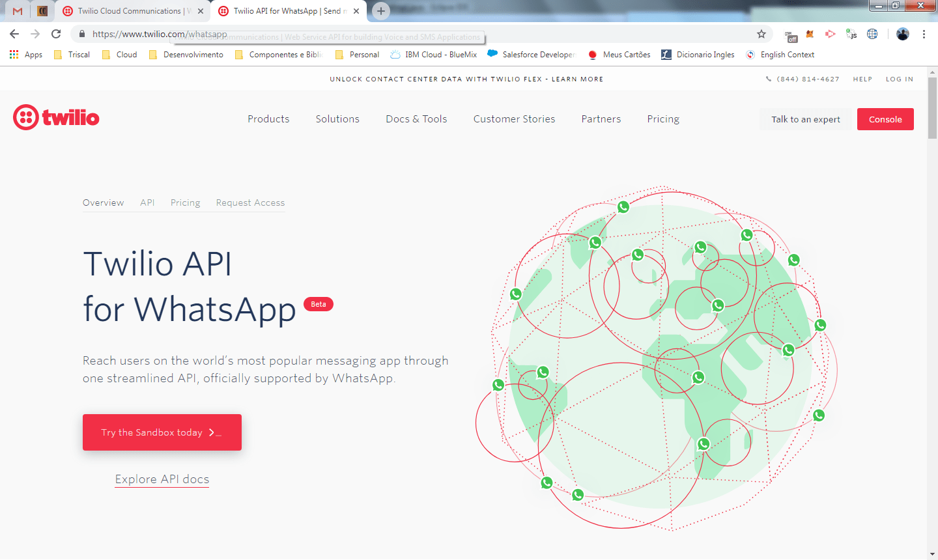Open Dicionario Ingles bookmark

pos(698,55)
